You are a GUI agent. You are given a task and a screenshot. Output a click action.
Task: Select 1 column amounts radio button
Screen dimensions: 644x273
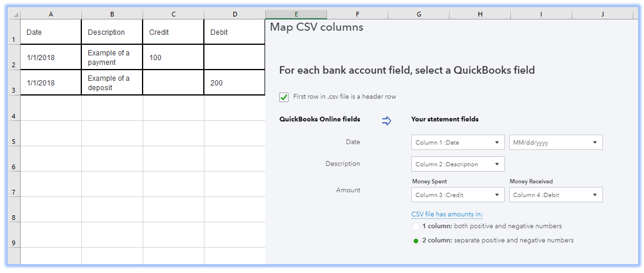click(415, 227)
